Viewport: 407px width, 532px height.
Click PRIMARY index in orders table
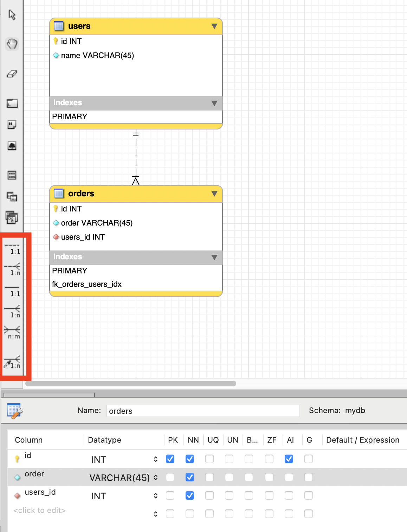pos(70,271)
